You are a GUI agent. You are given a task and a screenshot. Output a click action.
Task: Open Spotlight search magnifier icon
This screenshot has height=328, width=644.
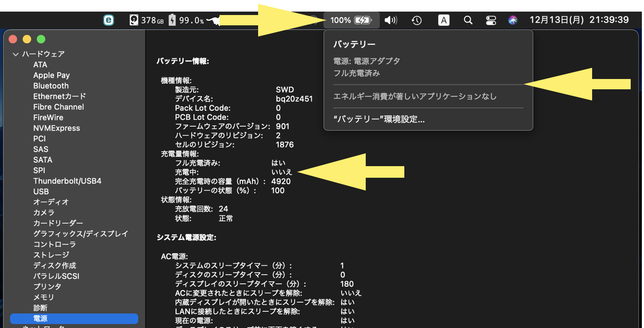click(x=468, y=20)
